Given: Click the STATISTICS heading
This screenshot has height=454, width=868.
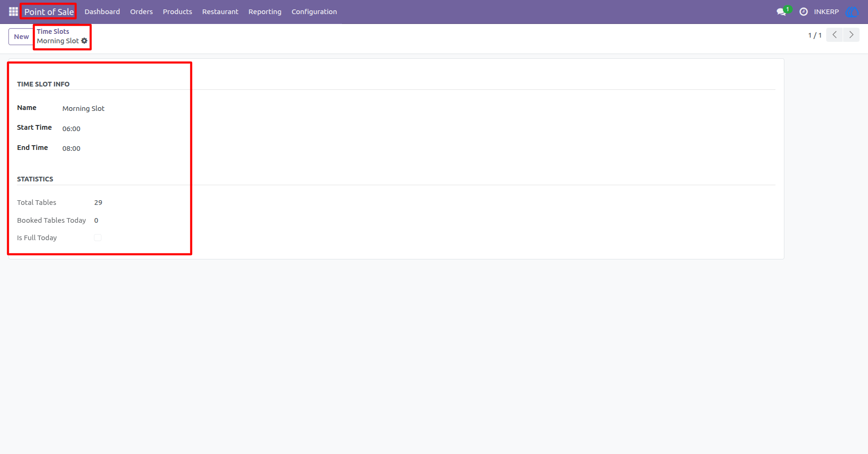Looking at the screenshot, I should coord(35,179).
